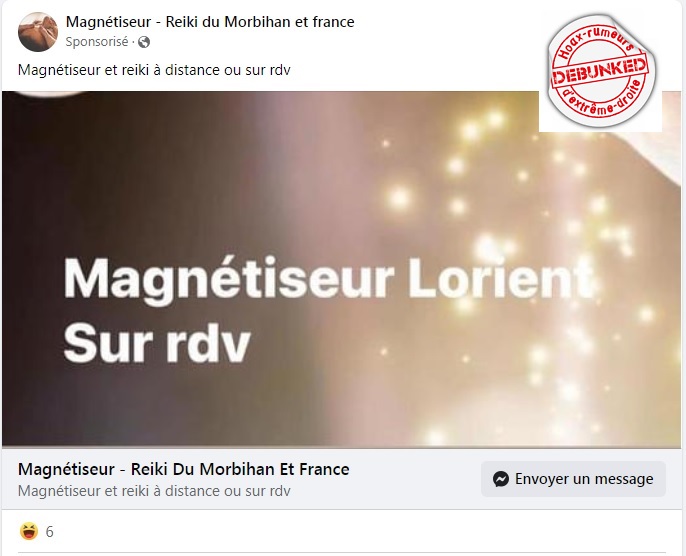
Task: Click the Magnétiseur - Reiki Du Morbihan Et France headline
Action: pyautogui.click(x=184, y=469)
